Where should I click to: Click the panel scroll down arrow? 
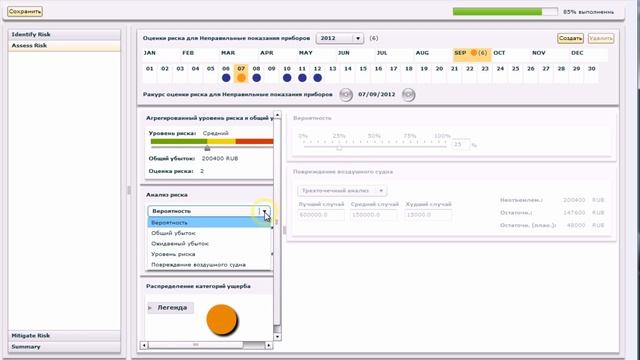click(x=277, y=337)
